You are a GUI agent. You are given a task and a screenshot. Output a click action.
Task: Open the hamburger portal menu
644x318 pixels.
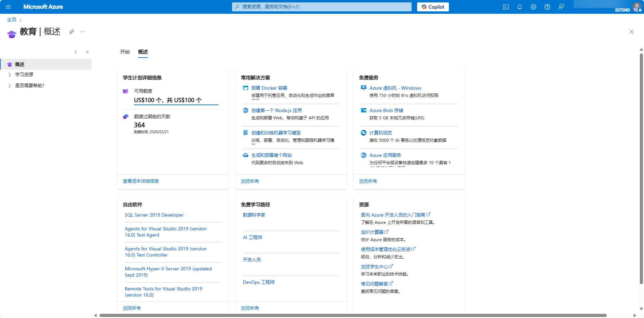tap(8, 7)
